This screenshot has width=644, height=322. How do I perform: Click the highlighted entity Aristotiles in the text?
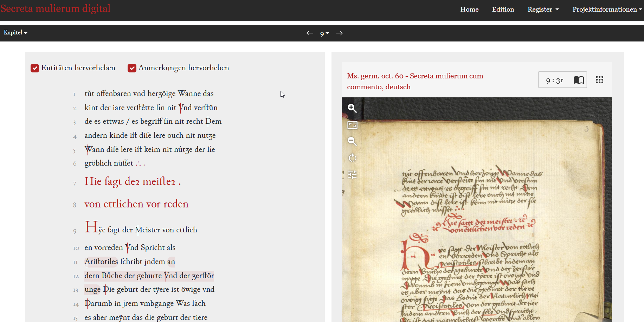click(101, 262)
